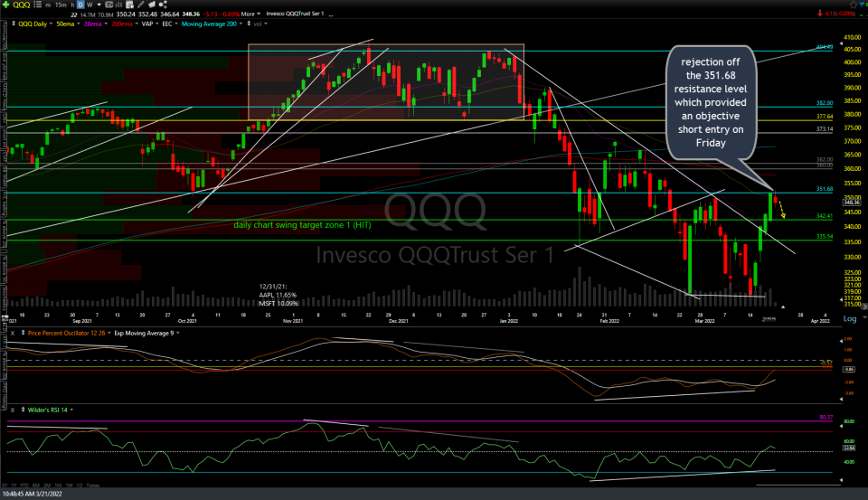Switch to the Weekly 'W' timeframe
This screenshot has width=868, height=500.
(x=90, y=5)
